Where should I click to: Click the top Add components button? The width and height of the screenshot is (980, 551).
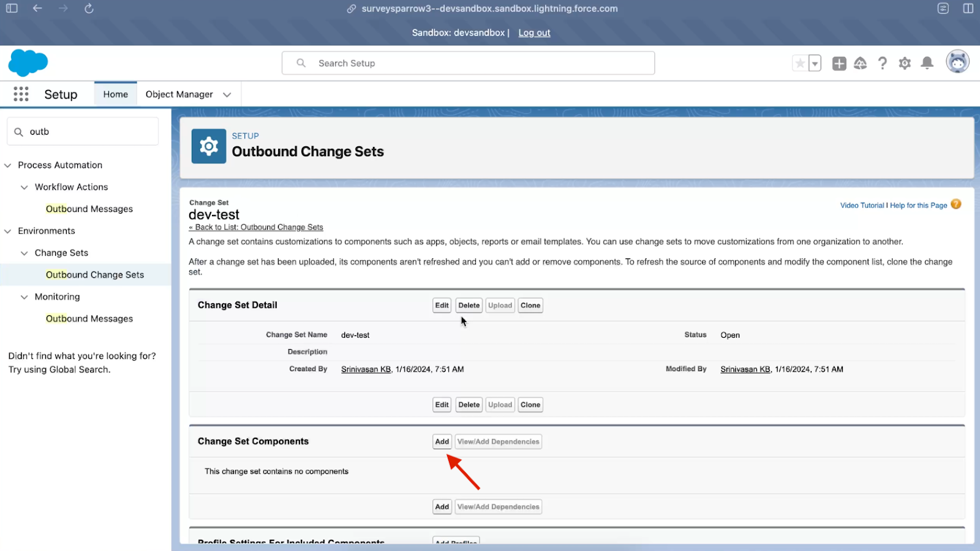point(442,441)
